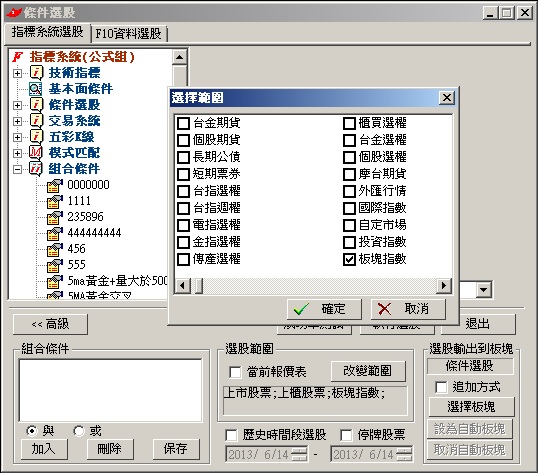Click the 五彩K線 tree icon

tap(36, 137)
